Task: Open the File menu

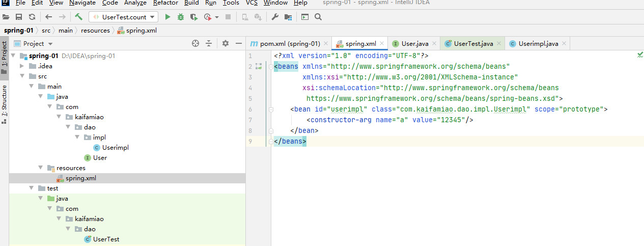Action: (20, 3)
